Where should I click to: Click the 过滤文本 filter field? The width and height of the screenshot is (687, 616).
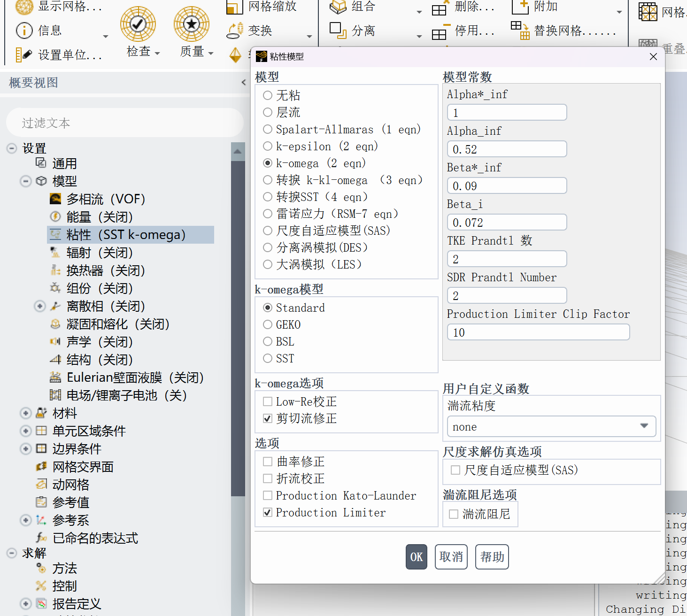point(125,123)
